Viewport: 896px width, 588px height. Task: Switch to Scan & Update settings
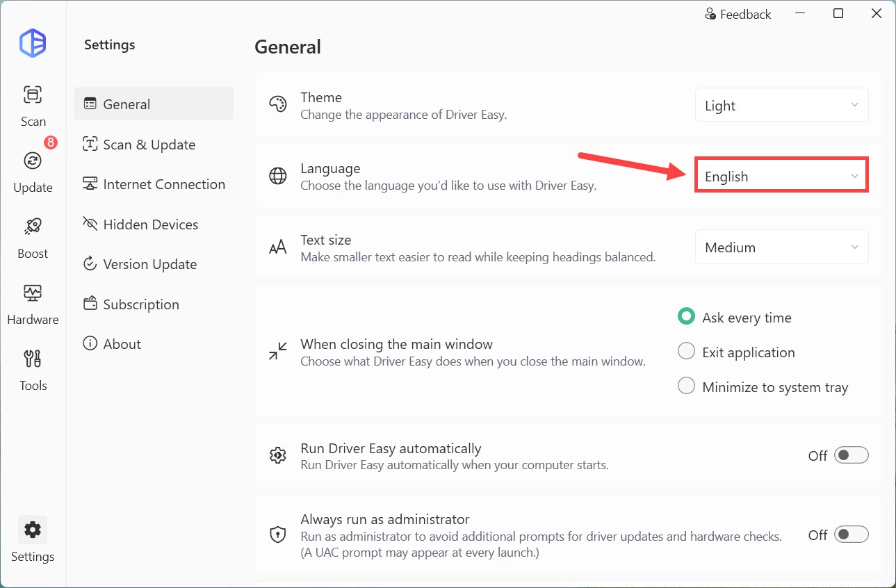pyautogui.click(x=154, y=144)
